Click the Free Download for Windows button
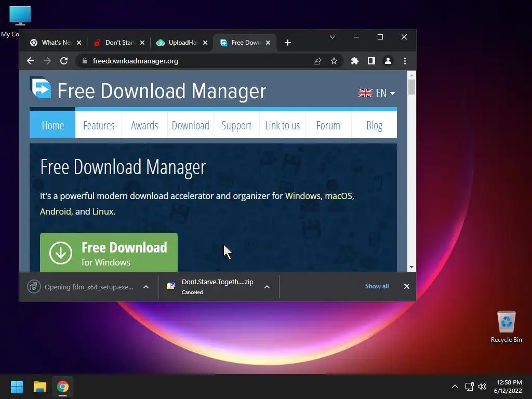532x399 pixels. tap(109, 252)
